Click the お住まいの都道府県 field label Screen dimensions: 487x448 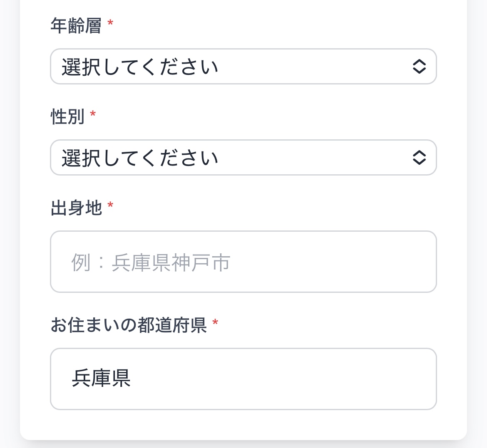(x=129, y=325)
